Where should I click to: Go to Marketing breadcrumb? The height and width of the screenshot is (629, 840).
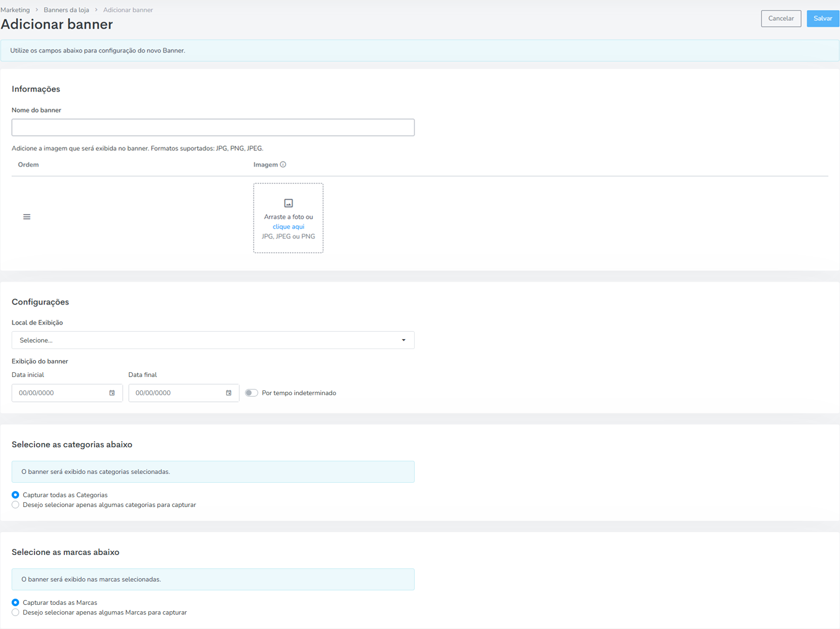15,10
